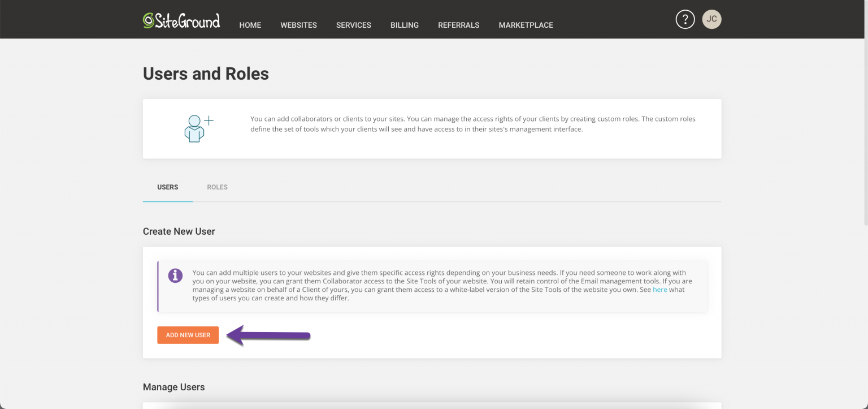This screenshot has width=868, height=409.
Task: Open the BILLING section
Action: pos(405,25)
